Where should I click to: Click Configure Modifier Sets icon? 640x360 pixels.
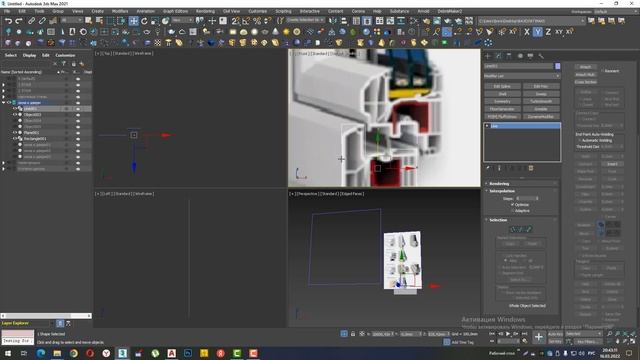531,168
